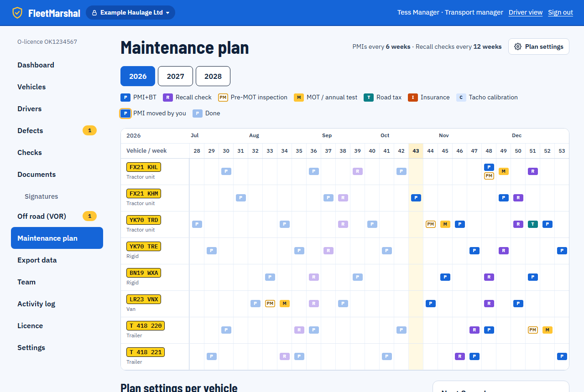The width and height of the screenshot is (584, 392).
Task: Switch to the 2027 year tab
Action: [175, 76]
